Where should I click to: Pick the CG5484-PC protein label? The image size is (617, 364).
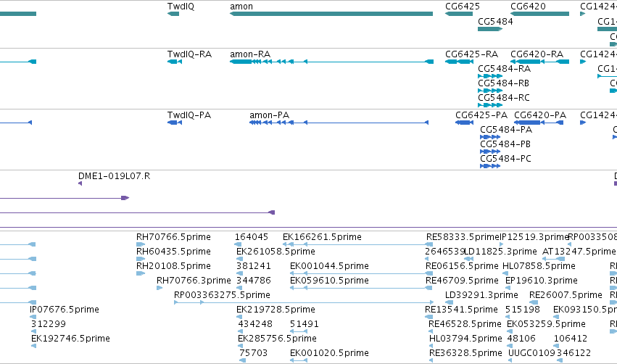505,159
